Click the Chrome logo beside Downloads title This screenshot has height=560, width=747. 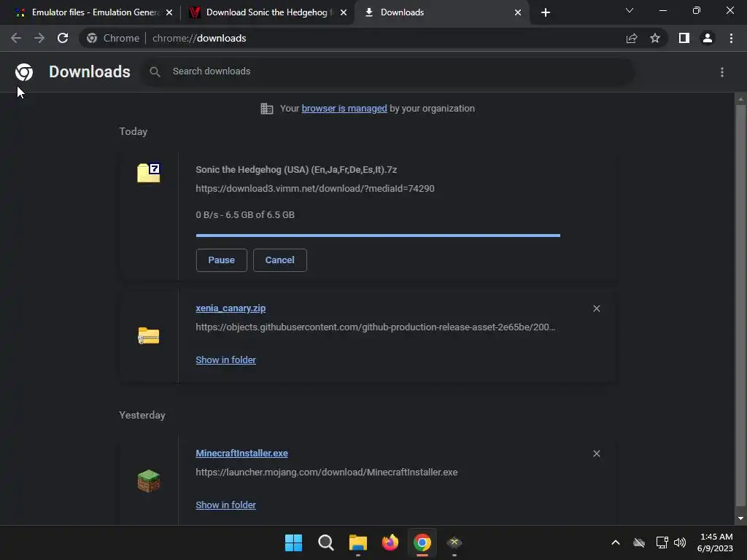click(x=24, y=72)
